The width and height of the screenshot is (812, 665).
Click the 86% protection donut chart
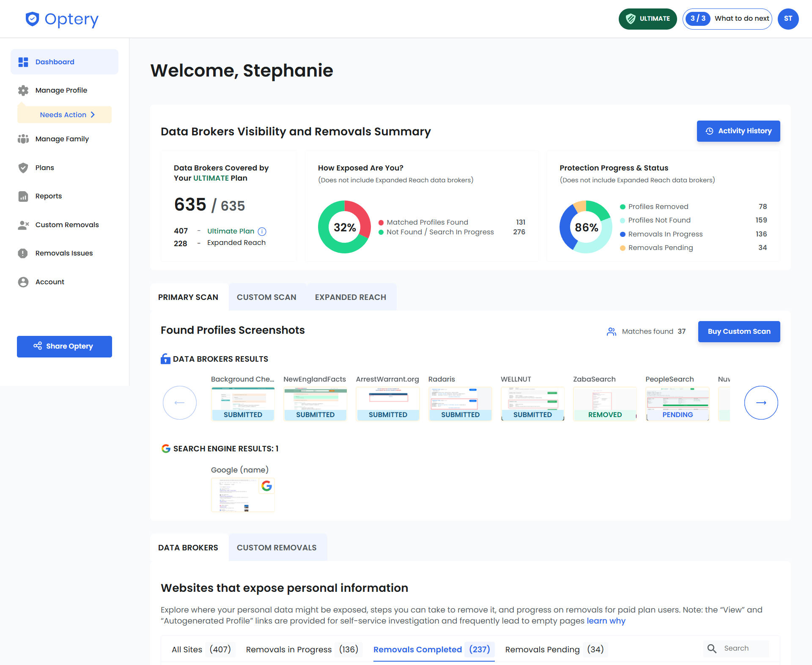click(586, 227)
